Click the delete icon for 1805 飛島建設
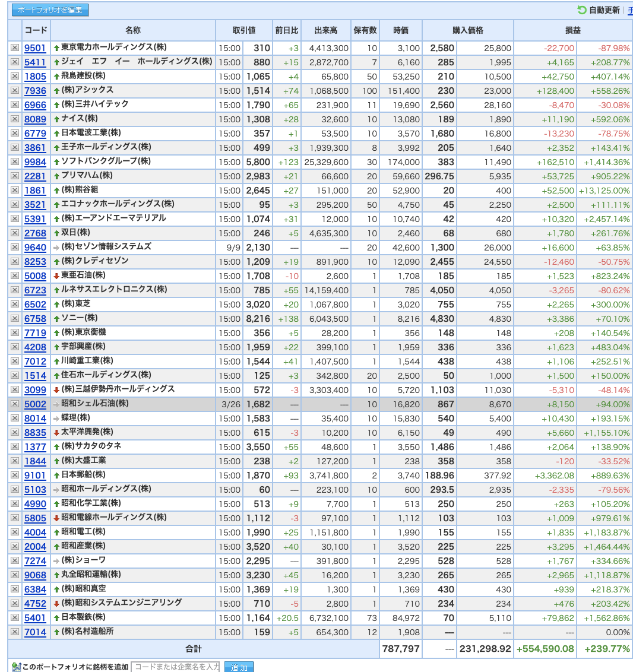The image size is (633, 672). (15, 76)
